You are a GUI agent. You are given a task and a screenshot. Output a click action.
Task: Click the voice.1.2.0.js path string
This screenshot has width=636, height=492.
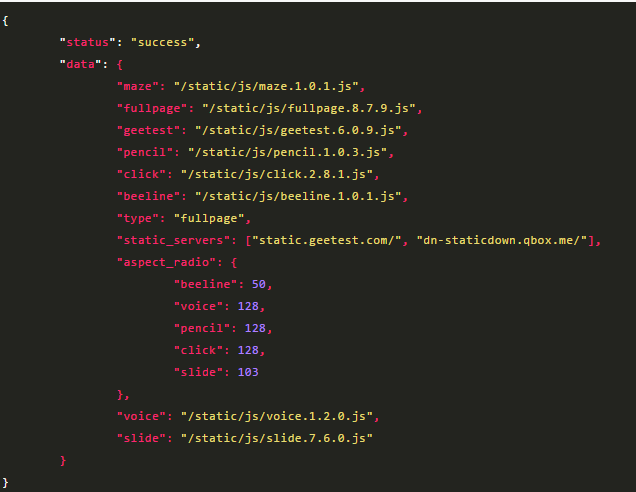click(x=280, y=416)
